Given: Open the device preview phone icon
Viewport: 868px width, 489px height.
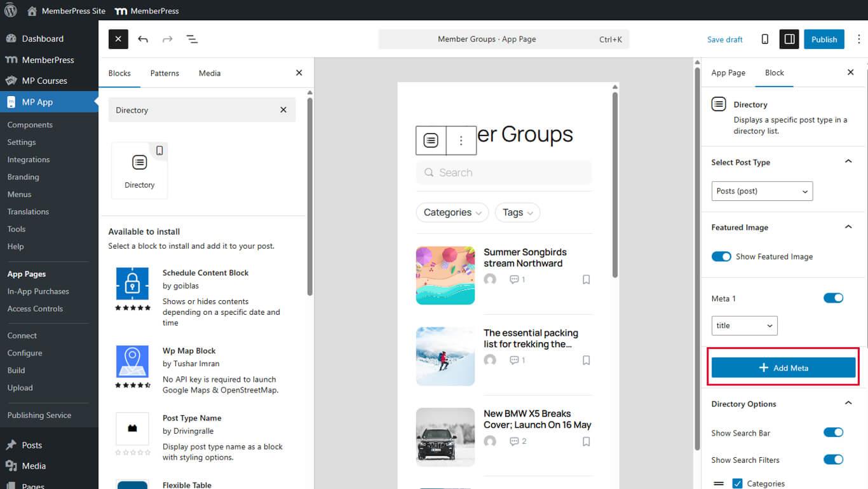Looking at the screenshot, I should coord(764,39).
